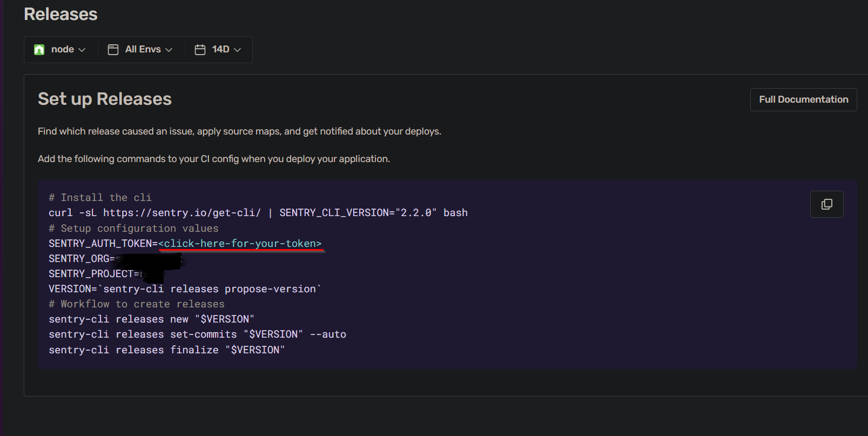Open the node project dropdown
This screenshot has height=436, width=868.
tap(60, 50)
